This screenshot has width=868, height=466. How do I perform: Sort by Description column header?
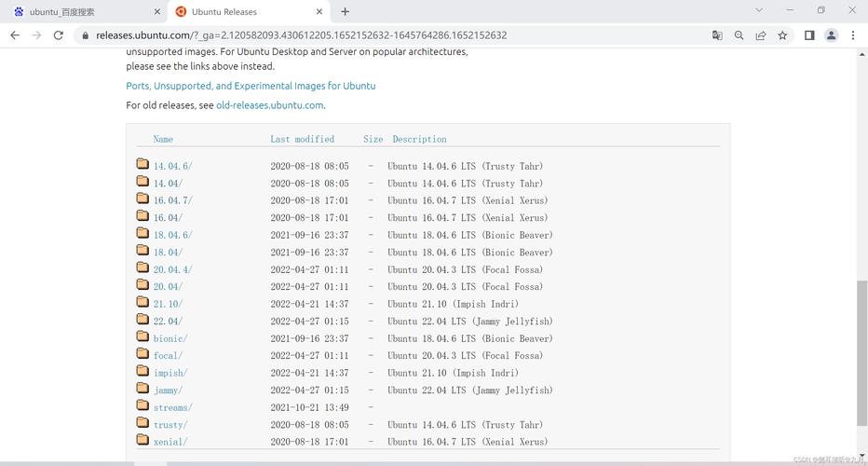pos(420,139)
